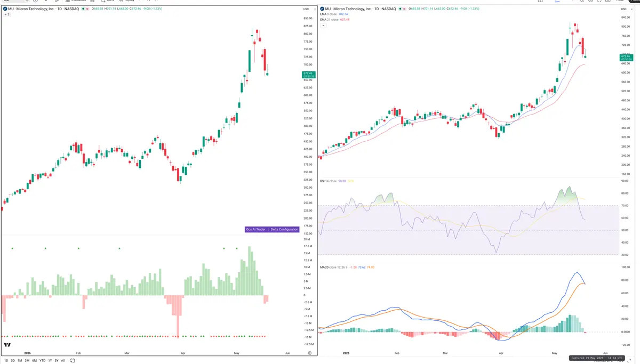Click the EMA 21 value 637.44
The width and height of the screenshot is (640, 364).
point(345,20)
